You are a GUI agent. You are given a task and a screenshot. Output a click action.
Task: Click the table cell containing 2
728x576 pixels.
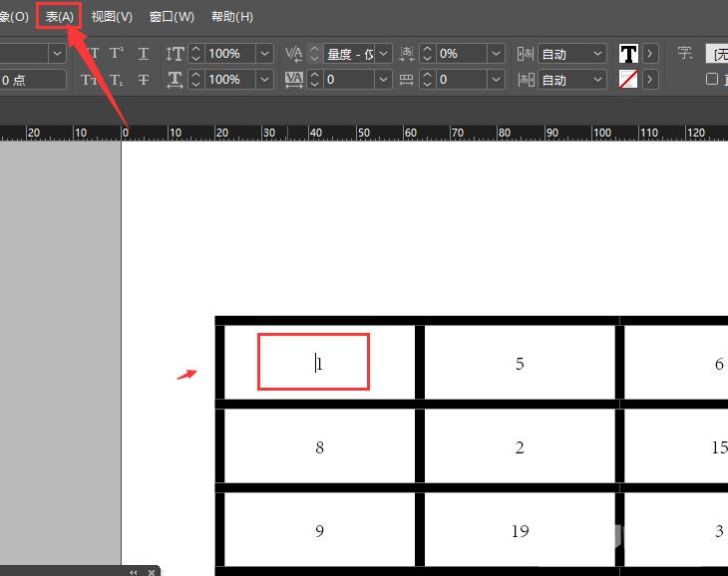[x=520, y=445]
